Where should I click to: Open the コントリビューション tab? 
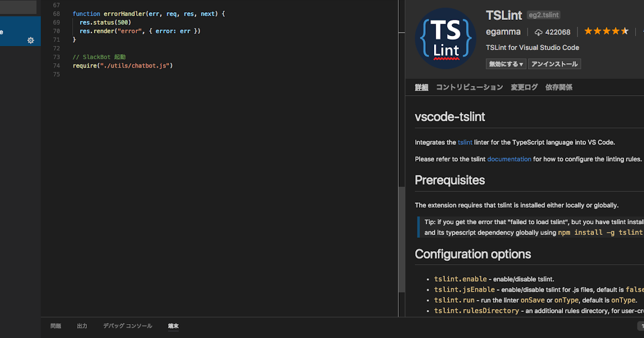(x=469, y=87)
